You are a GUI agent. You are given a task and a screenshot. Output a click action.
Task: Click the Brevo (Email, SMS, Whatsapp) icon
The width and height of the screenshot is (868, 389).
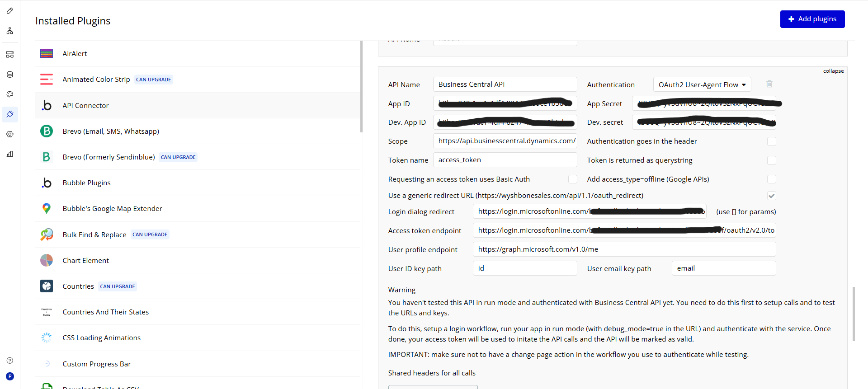(x=47, y=131)
